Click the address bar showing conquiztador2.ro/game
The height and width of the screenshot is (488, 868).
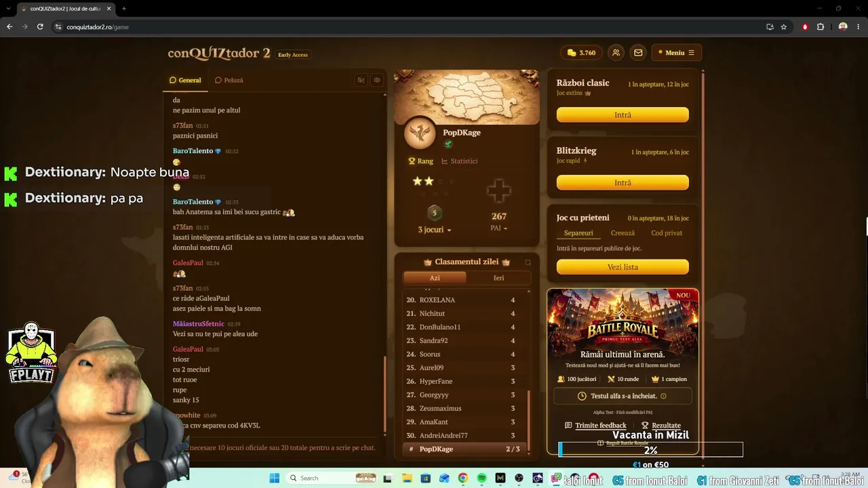pyautogui.click(x=407, y=27)
